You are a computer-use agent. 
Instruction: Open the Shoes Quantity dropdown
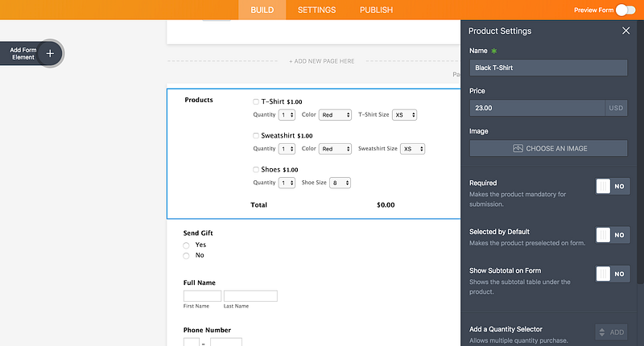click(x=287, y=183)
